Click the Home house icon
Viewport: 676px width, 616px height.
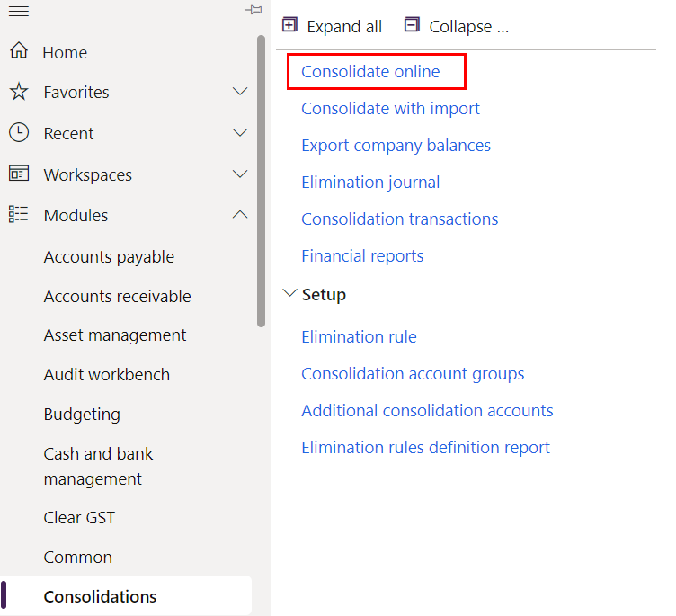[x=19, y=51]
